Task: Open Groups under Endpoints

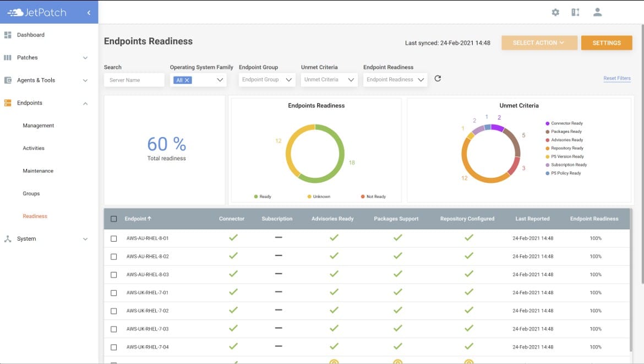Action: pyautogui.click(x=31, y=193)
